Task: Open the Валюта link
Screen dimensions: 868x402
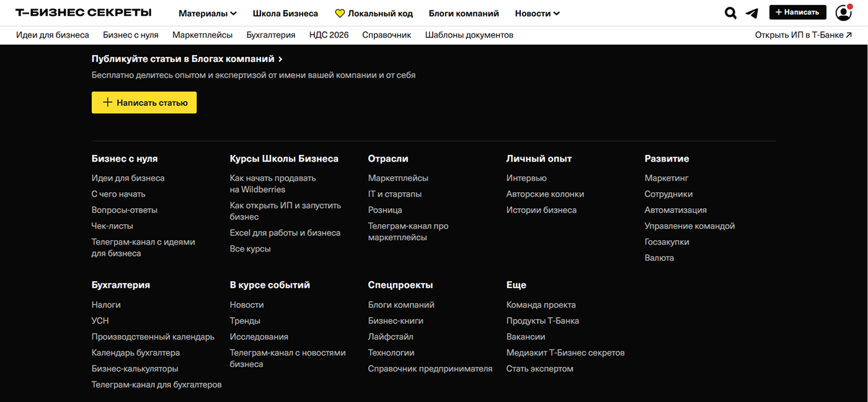Action: tap(659, 258)
